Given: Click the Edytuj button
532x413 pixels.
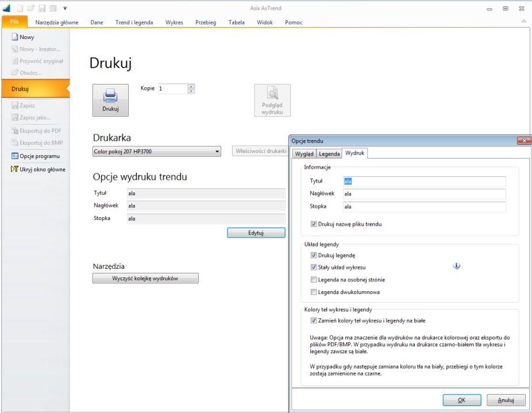Looking at the screenshot, I should 256,233.
